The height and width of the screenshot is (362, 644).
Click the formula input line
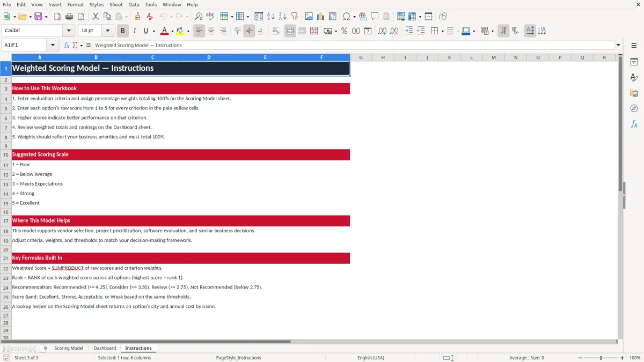[354, 45]
